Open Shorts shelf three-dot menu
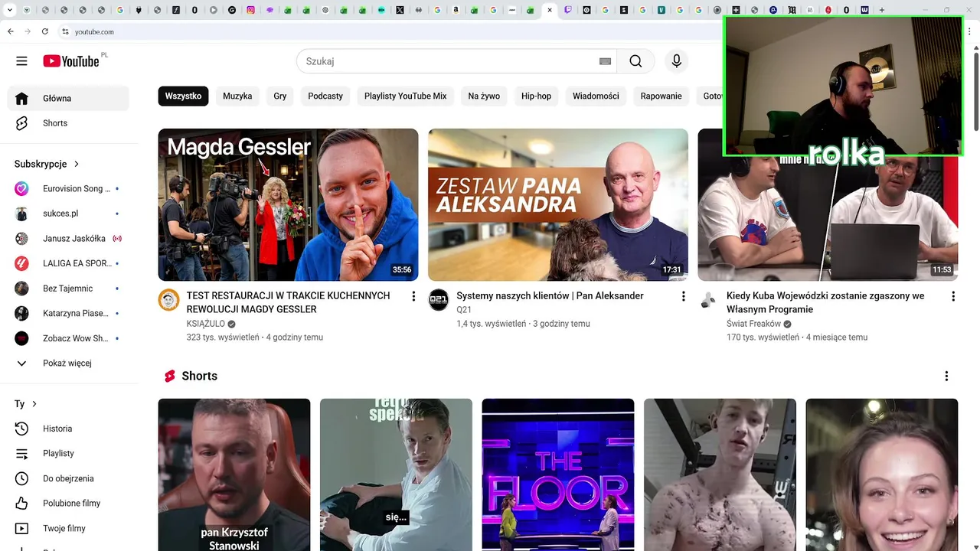 tap(946, 376)
